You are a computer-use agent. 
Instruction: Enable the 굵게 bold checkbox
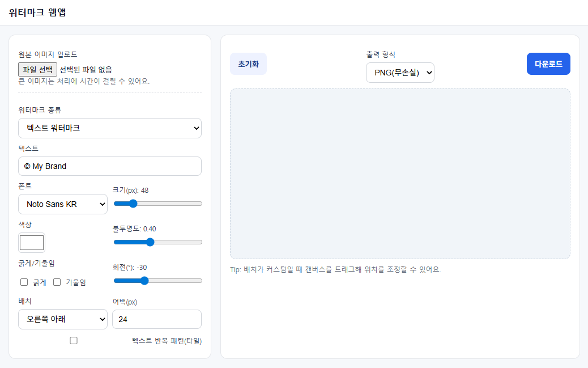point(24,282)
